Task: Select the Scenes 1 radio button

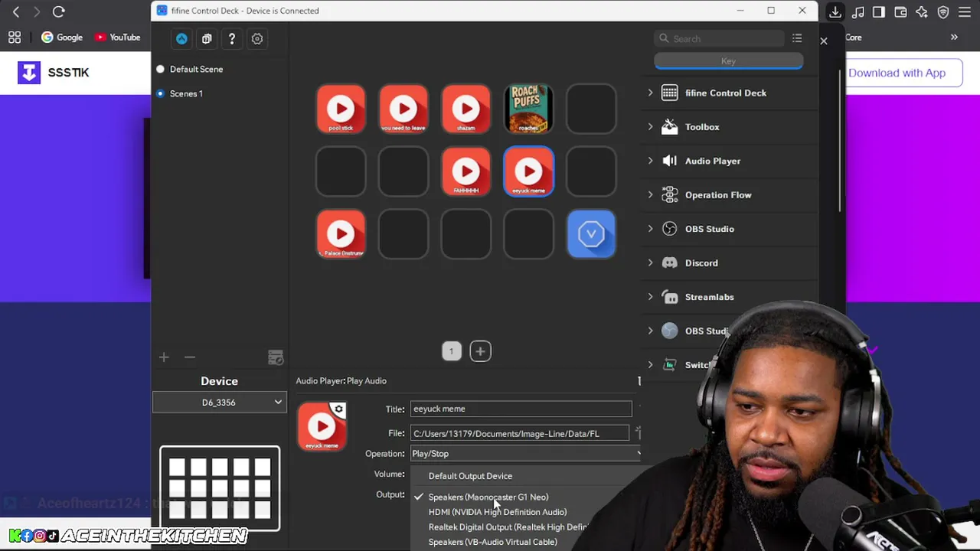Action: point(160,93)
